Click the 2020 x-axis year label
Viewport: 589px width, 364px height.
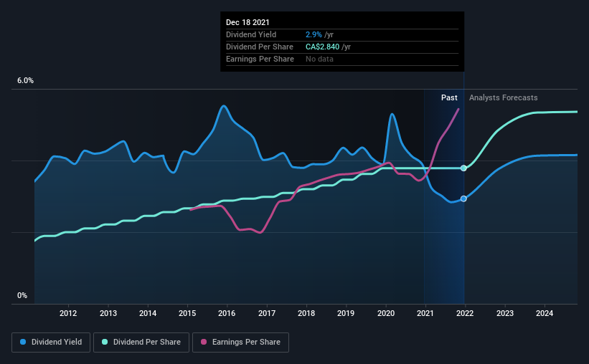(386, 313)
